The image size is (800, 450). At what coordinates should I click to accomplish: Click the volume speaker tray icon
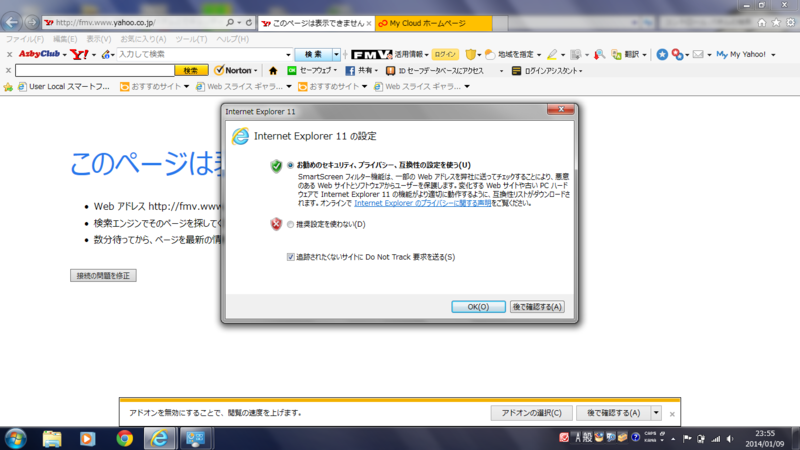[x=730, y=439]
